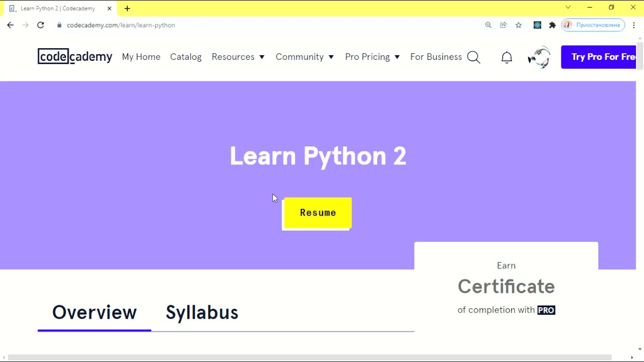Open the site search magnifier icon
This screenshot has width=644, height=362.
(474, 57)
